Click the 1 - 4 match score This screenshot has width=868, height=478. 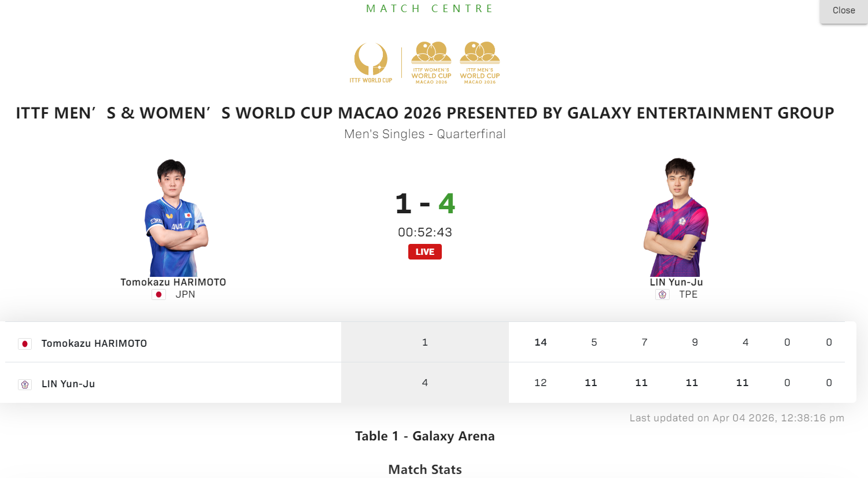tap(425, 203)
